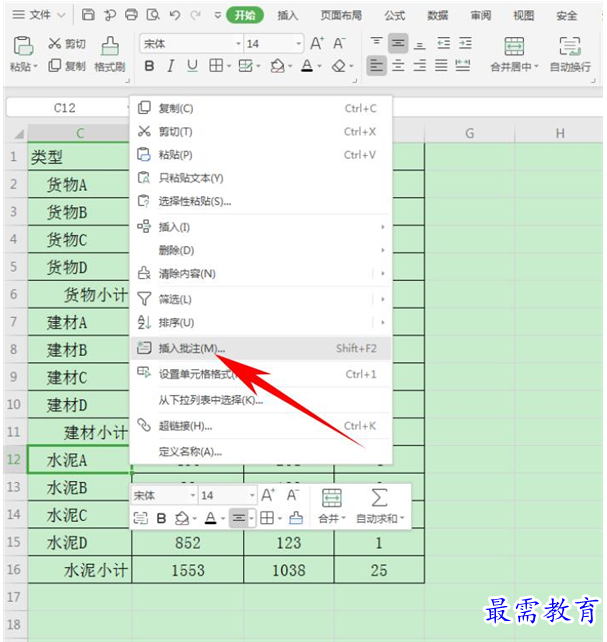The width and height of the screenshot is (607, 642).
Task: Choose Define Name (定义名称)
Action: point(261,452)
